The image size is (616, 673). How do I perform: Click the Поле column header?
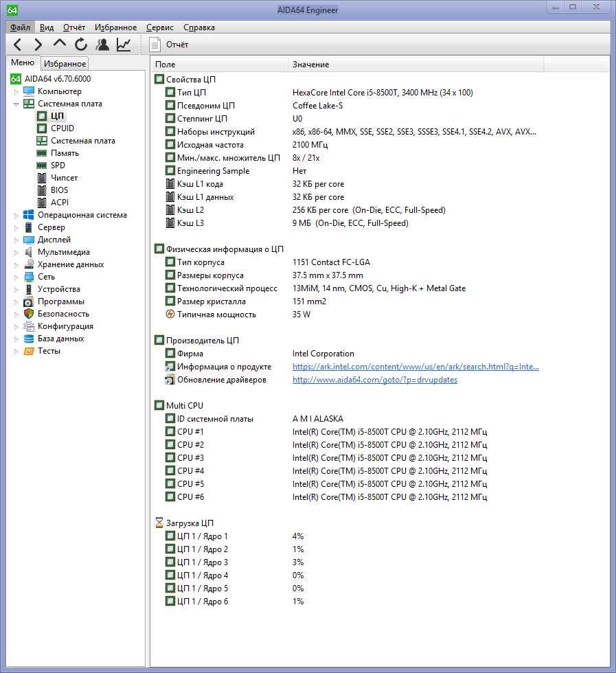[x=219, y=65]
